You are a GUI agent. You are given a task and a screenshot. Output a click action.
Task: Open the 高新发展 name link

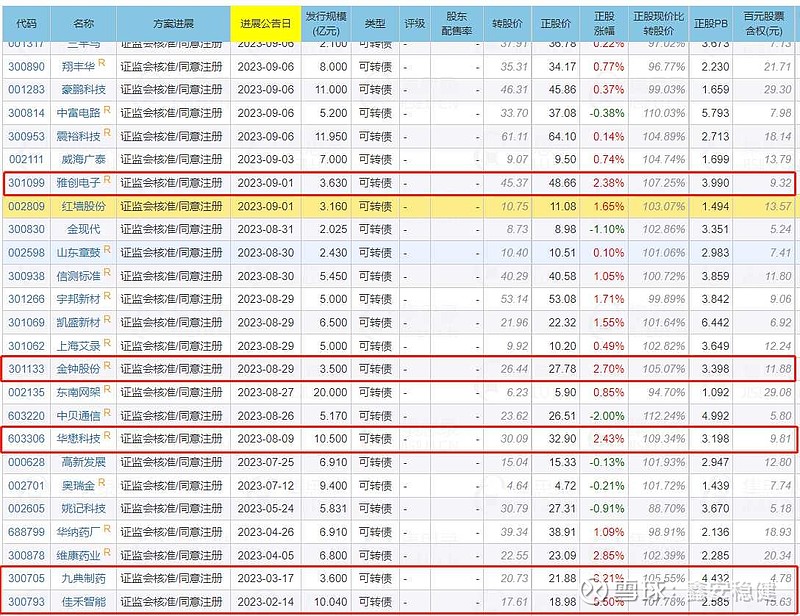click(84, 462)
